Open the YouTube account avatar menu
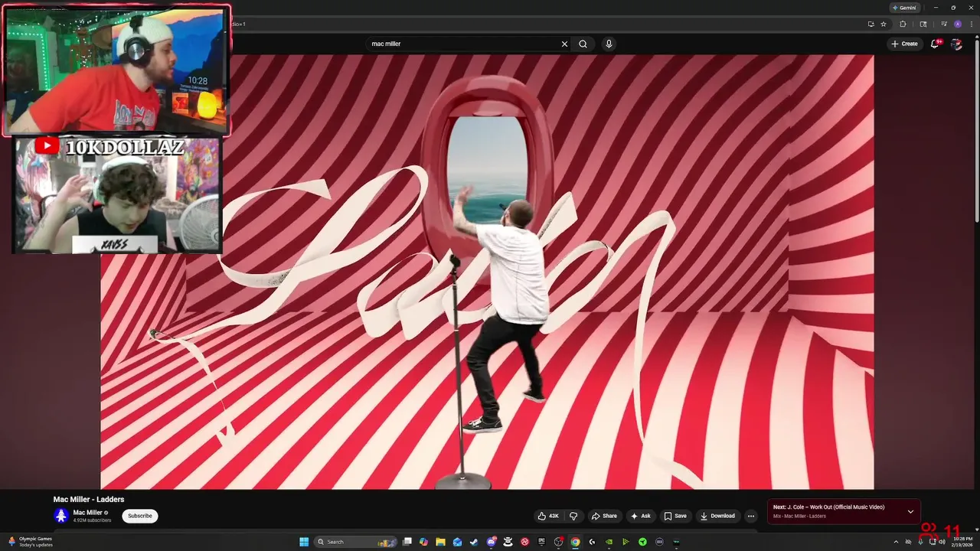980x551 pixels. pyautogui.click(x=956, y=44)
